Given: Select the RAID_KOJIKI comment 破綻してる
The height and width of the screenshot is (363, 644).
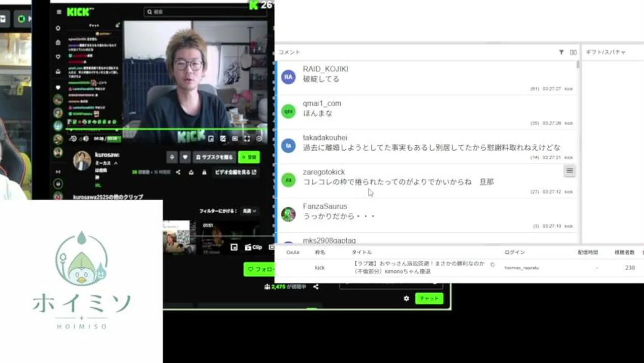Looking at the screenshot, I should pyautogui.click(x=321, y=79).
